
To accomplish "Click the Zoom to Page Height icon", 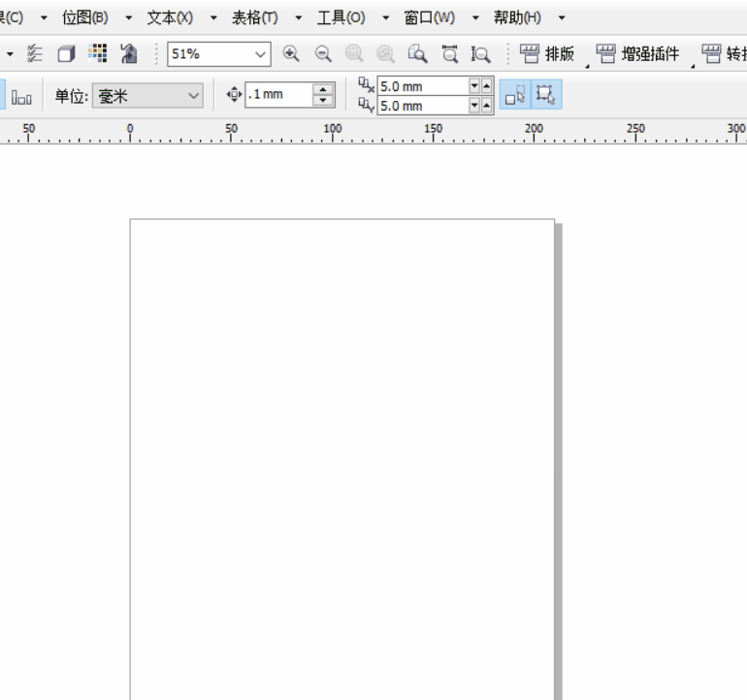I will click(481, 54).
